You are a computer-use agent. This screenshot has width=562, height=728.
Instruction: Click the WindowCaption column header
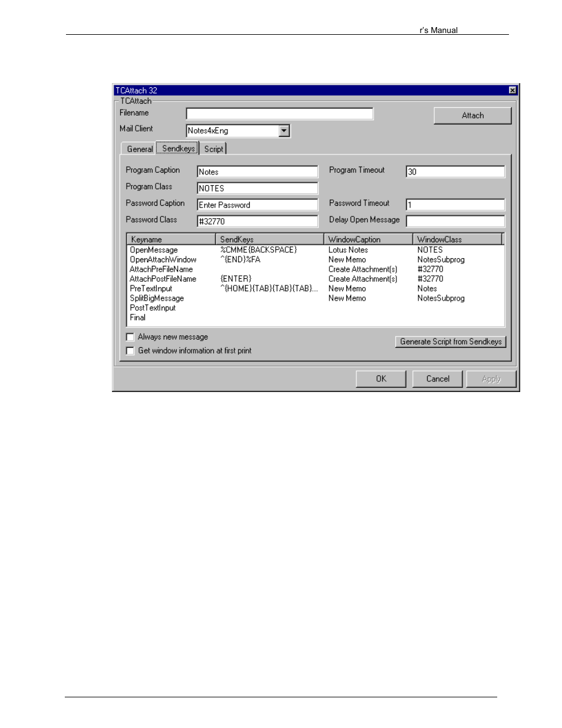tap(369, 239)
